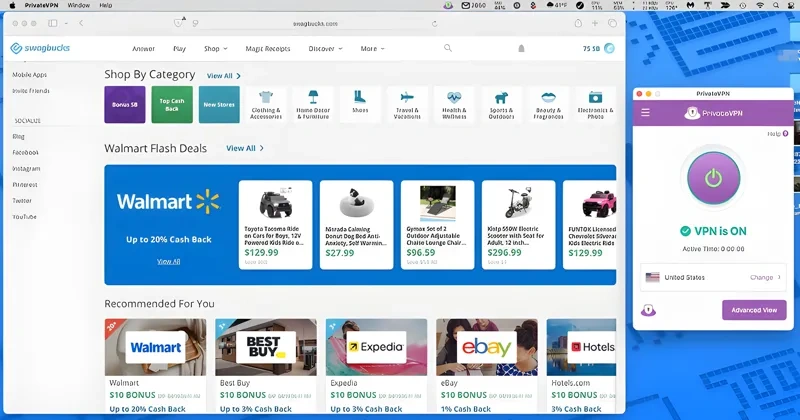
Task: Open the Facebook social link
Action: click(x=26, y=152)
